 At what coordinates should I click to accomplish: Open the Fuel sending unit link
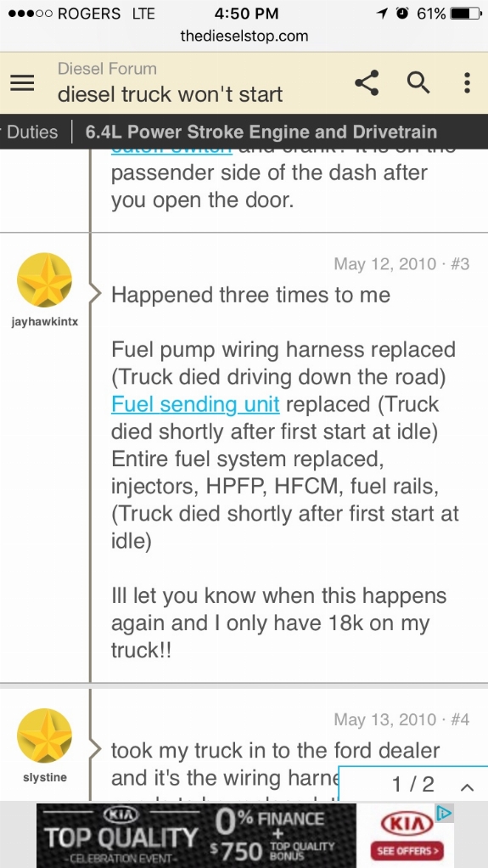(x=195, y=404)
